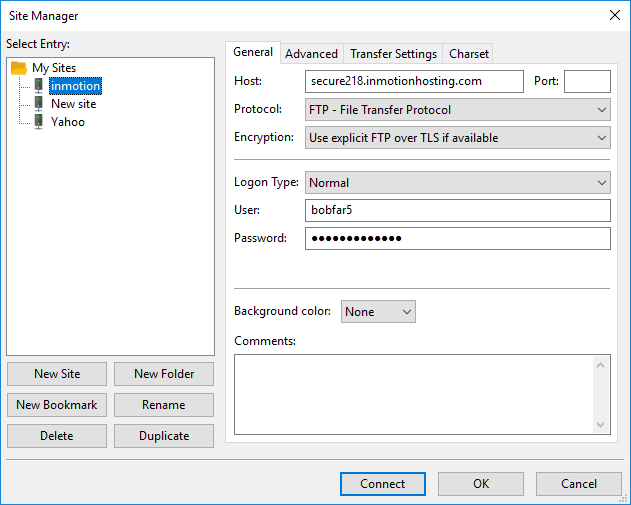Expand the Encryption dropdown
The width and height of the screenshot is (631, 505).
(457, 138)
